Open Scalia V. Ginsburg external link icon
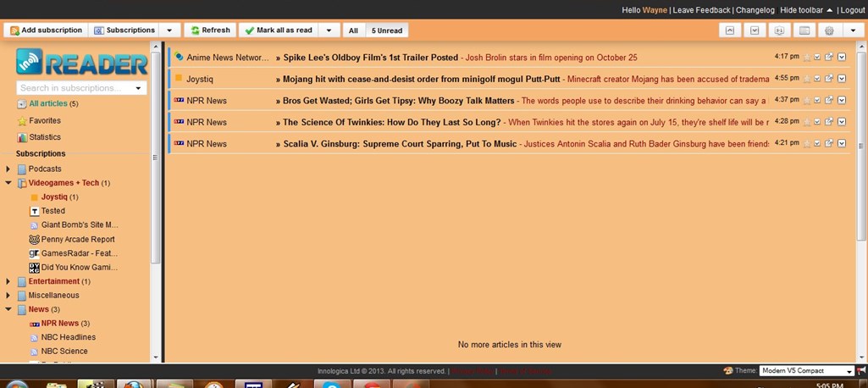The height and width of the screenshot is (388, 868). click(829, 143)
